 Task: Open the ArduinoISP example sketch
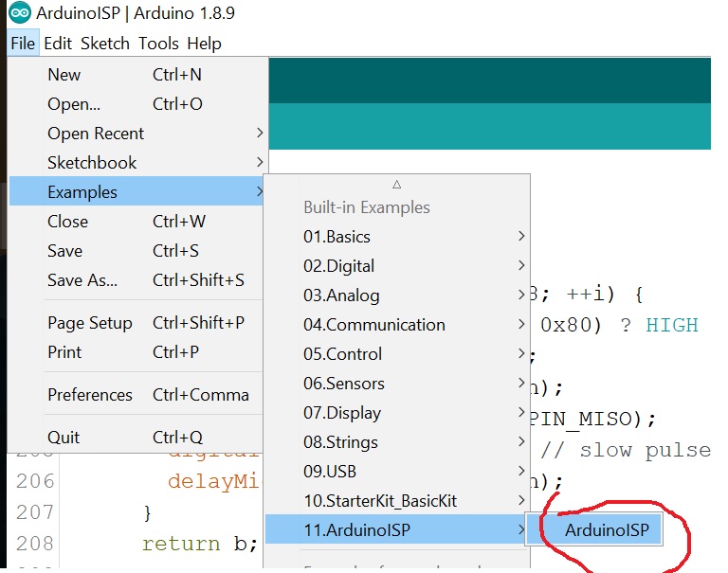coord(607,530)
